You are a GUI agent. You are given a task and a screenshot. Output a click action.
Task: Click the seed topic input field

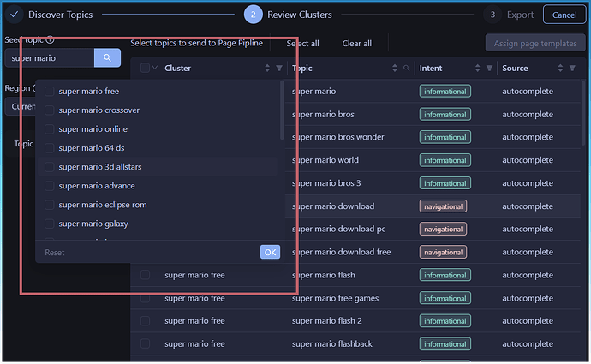click(50, 58)
